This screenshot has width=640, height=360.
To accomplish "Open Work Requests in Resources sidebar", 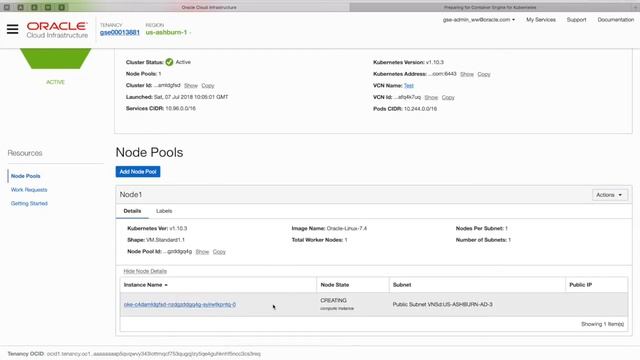I will tap(29, 190).
